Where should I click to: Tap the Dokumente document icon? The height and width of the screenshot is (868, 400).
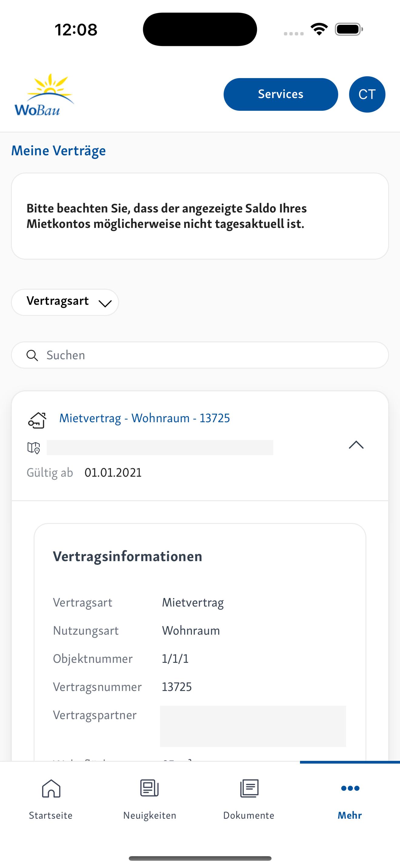(249, 788)
